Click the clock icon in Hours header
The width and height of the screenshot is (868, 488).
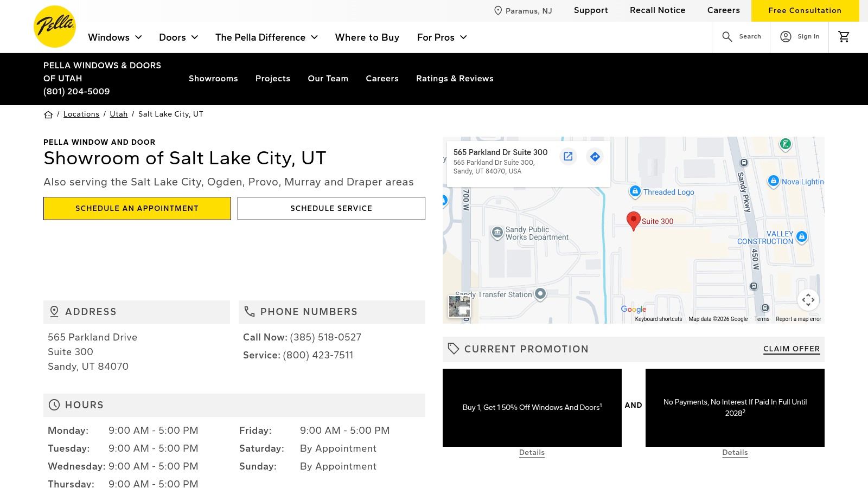[54, 405]
